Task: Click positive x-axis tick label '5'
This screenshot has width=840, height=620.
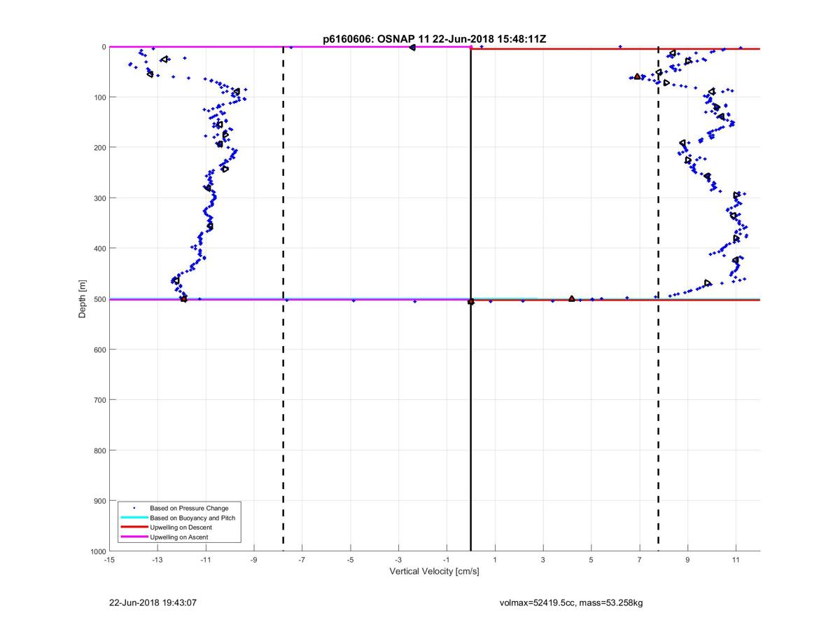Action: coord(591,560)
